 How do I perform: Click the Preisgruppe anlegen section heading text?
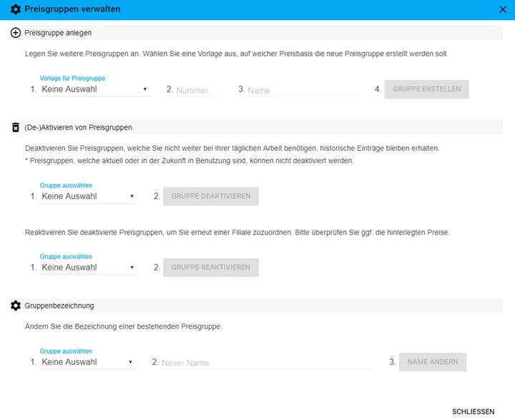click(x=58, y=33)
